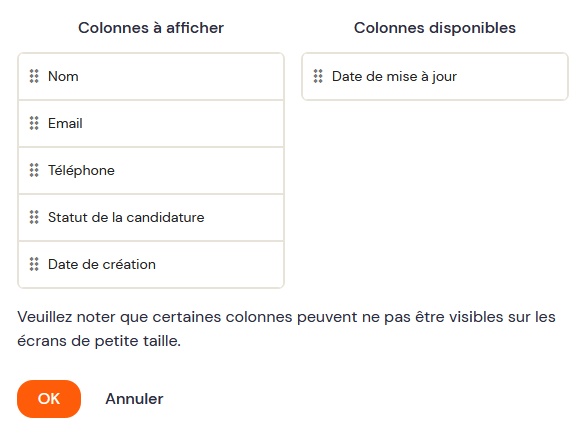Screen dimensions: 587x430
Task: Select the Statut de la candidature label
Action: click(x=126, y=217)
